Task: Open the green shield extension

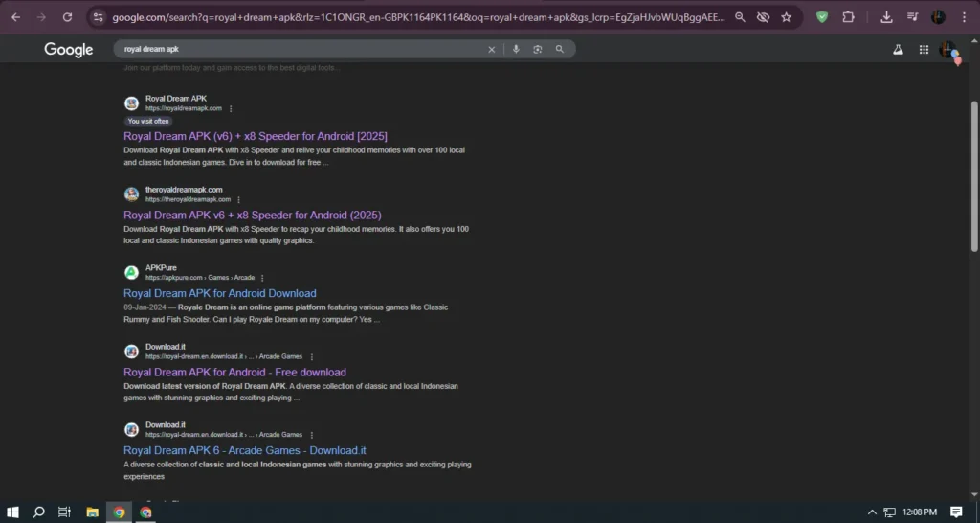Action: (822, 17)
